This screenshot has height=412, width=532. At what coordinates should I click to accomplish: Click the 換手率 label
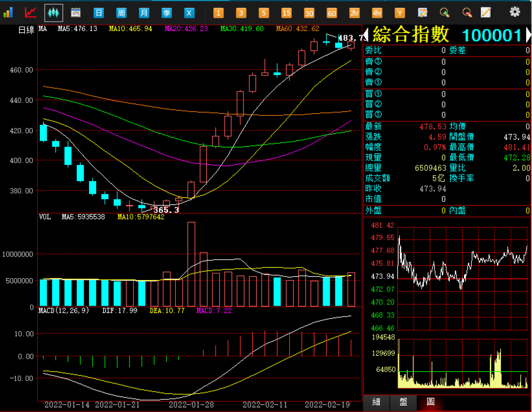click(462, 178)
